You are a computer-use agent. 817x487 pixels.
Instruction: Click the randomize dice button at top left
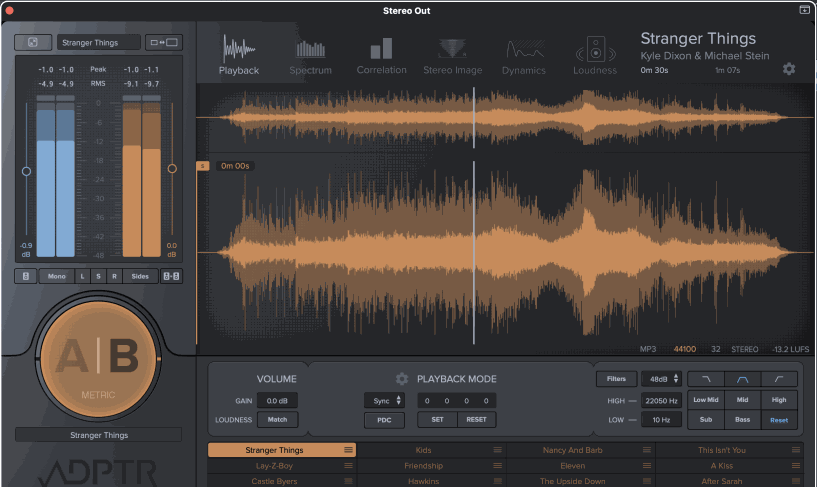[33, 42]
